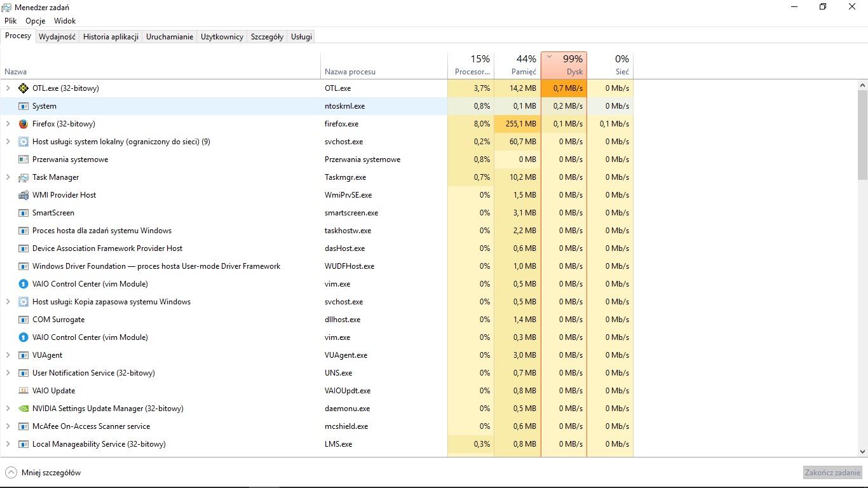Click the process list vertical scrollbar thumb
Viewport: 868px width, 488px height.
pyautogui.click(x=862, y=135)
